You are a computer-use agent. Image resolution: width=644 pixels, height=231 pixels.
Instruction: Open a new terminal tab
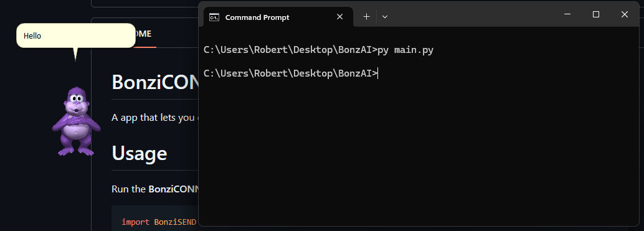coord(366,17)
